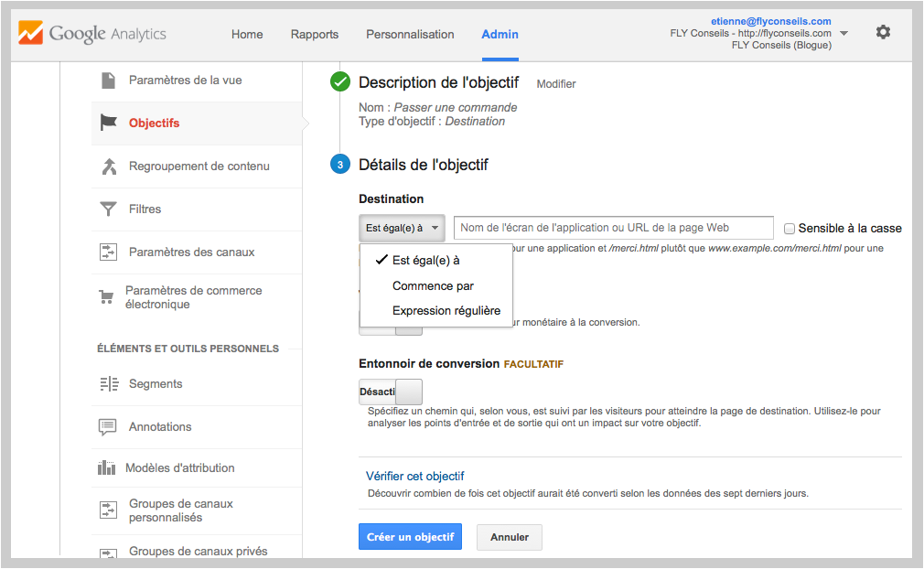Switch to the Rapports tab
Viewport: 924px width, 569px height.
pos(315,35)
